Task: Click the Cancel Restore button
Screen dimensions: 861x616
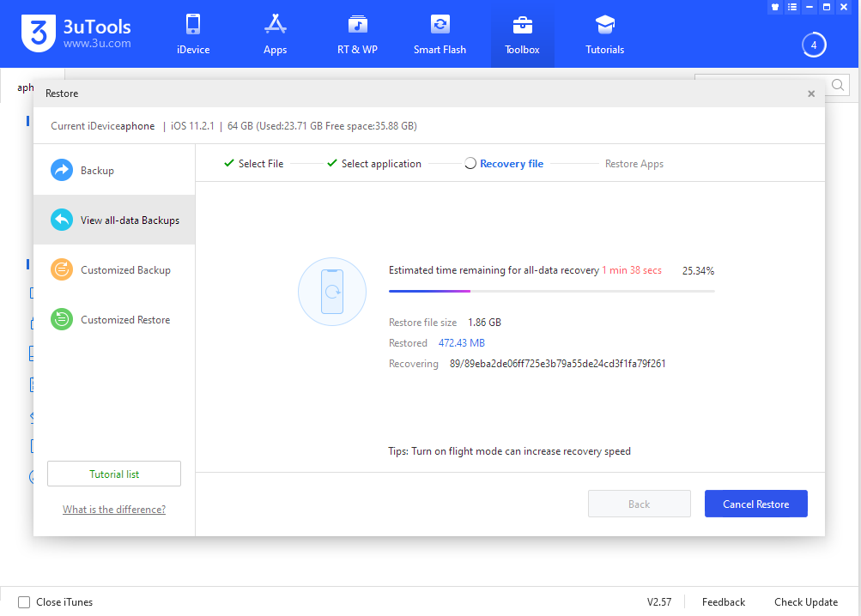Action: coord(755,504)
